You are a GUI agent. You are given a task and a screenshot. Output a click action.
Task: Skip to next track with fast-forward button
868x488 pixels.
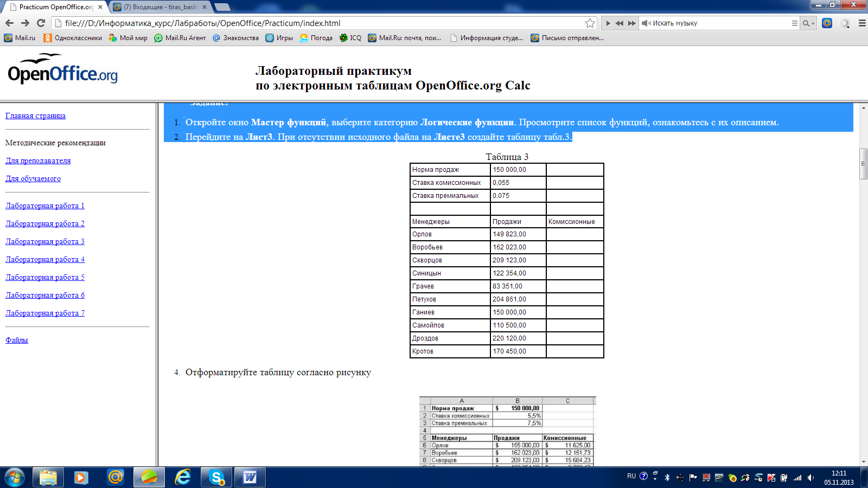tap(631, 23)
